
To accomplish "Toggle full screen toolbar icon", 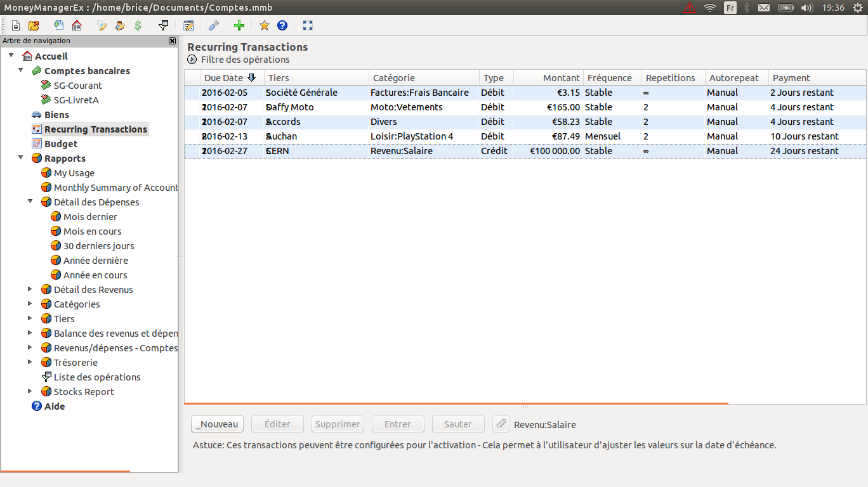I will click(x=308, y=25).
